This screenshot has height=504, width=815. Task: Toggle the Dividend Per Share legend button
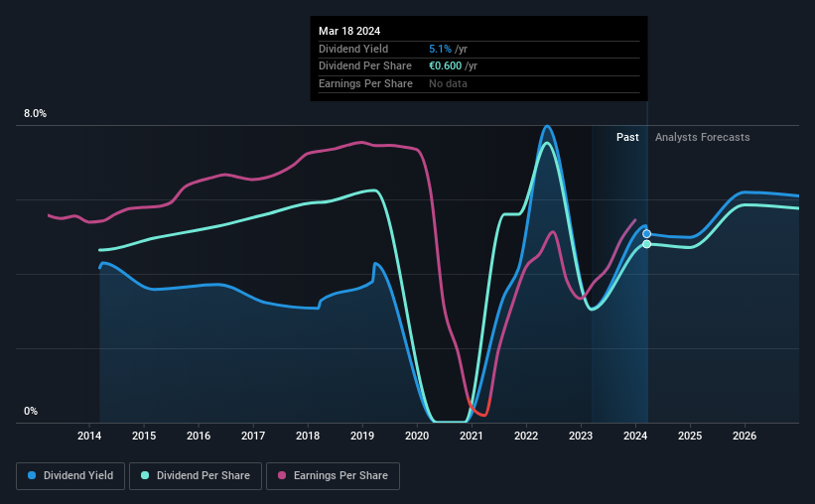pos(196,476)
